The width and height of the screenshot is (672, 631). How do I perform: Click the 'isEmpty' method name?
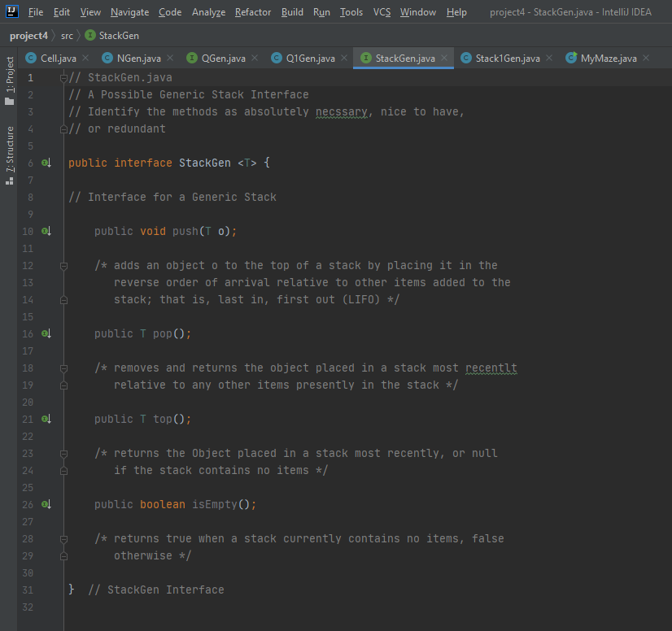215,504
